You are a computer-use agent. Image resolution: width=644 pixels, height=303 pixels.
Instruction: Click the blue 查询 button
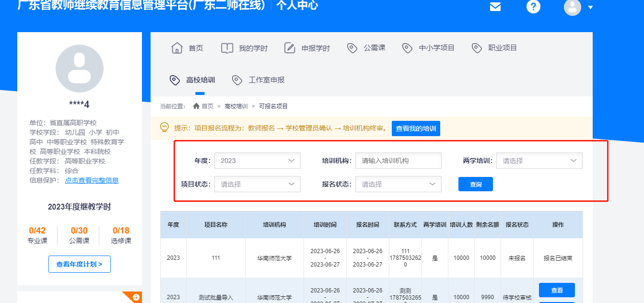[475, 184]
